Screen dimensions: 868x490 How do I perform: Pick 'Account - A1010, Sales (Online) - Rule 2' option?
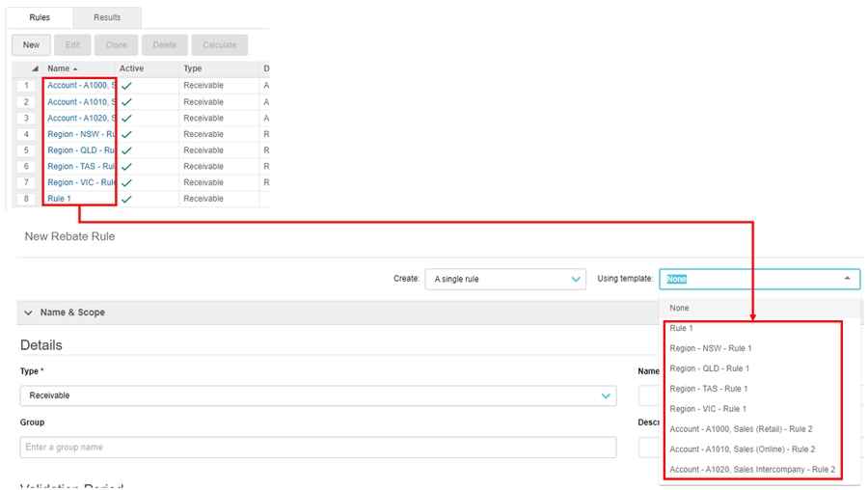click(742, 449)
